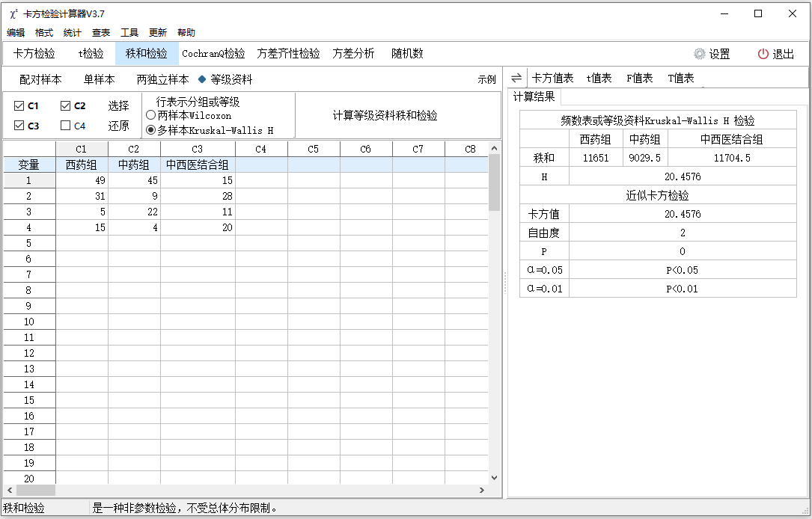
Task: Click the 还原 button
Action: [x=118, y=126]
